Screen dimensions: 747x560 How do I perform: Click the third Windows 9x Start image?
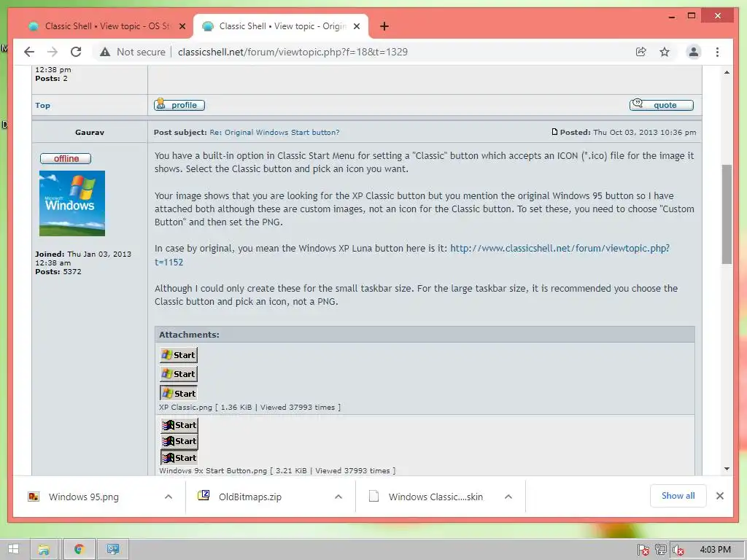click(179, 458)
